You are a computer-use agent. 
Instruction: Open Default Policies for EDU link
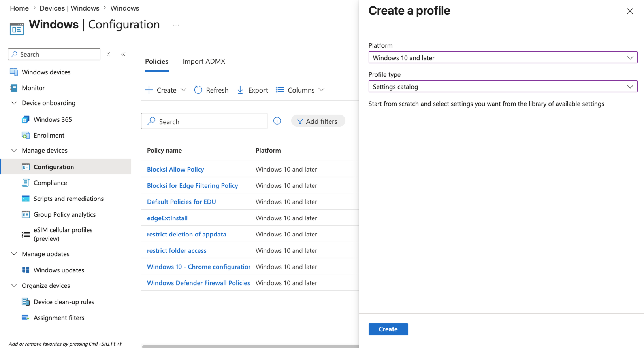(181, 202)
